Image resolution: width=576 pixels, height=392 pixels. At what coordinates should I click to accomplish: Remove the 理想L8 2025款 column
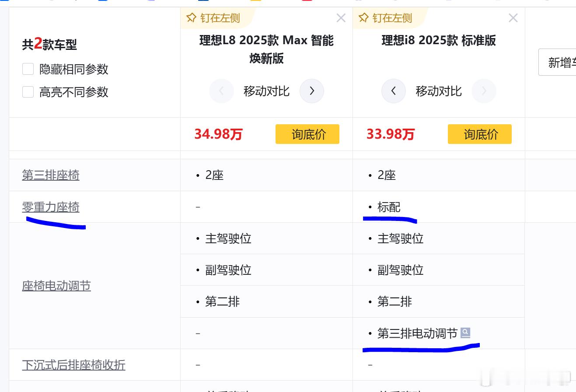point(341,18)
